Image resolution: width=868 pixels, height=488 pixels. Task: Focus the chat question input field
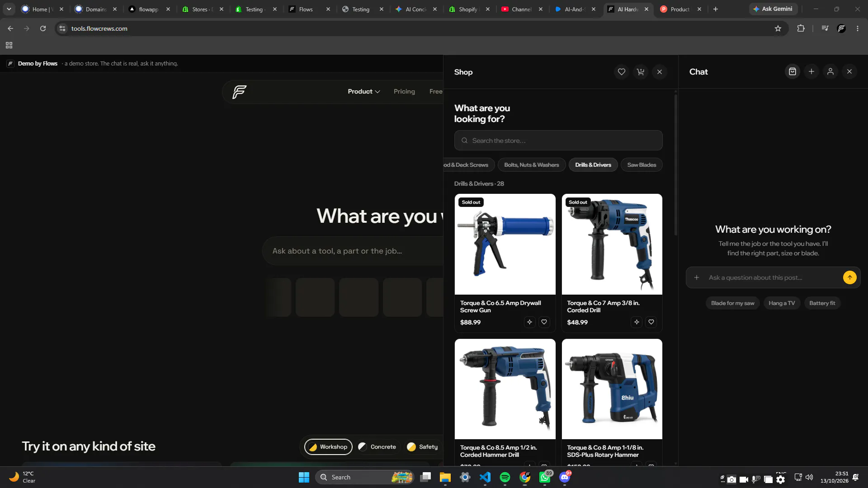[773, 277]
